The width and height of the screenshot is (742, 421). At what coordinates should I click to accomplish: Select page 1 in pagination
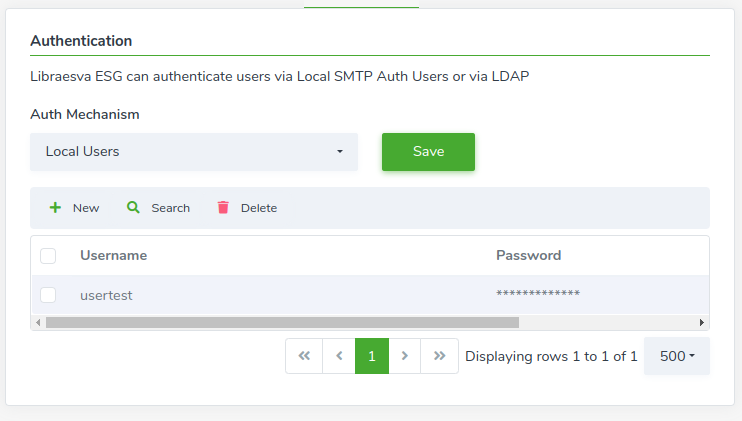[372, 356]
